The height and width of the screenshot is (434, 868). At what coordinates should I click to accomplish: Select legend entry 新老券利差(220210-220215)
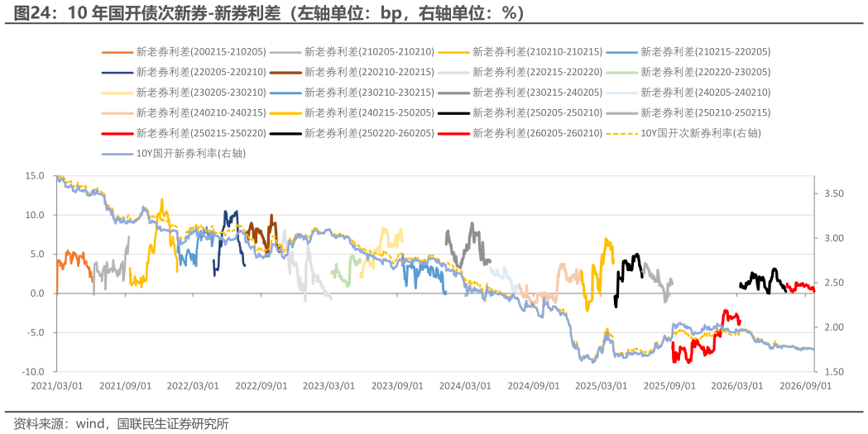coord(352,73)
